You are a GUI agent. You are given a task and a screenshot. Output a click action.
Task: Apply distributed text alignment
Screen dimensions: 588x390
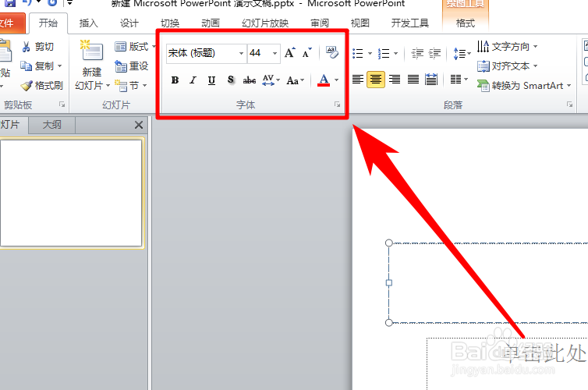431,80
